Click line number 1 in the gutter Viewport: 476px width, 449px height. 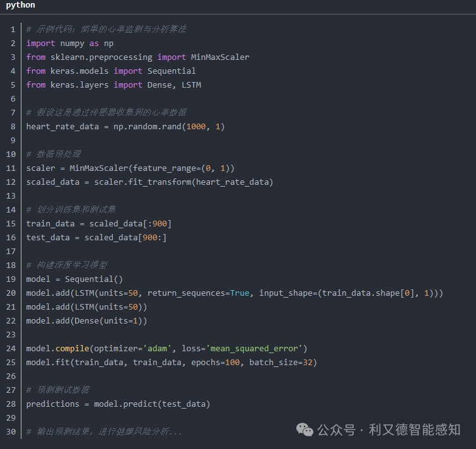click(13, 30)
